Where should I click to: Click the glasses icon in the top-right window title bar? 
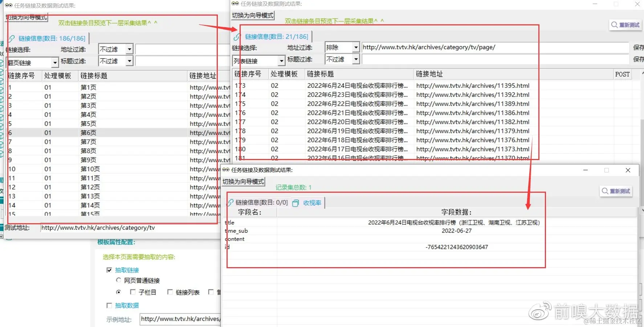(x=235, y=4)
